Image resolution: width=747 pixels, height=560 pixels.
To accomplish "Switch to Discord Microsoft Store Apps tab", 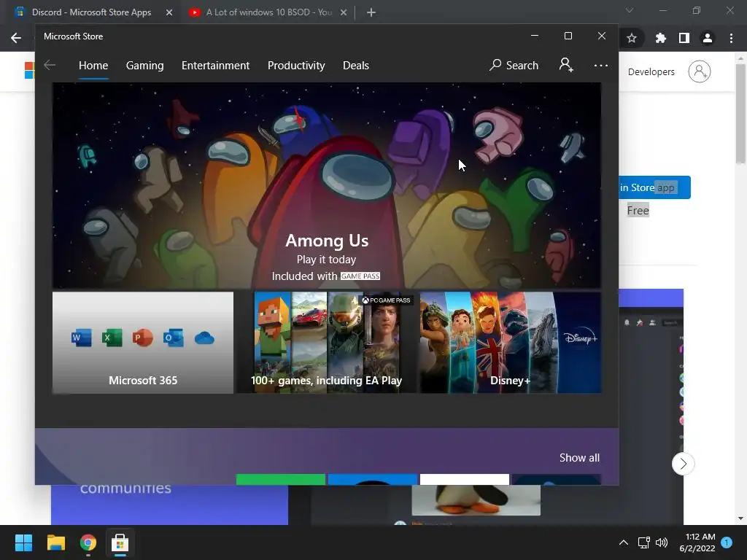I will pos(90,12).
